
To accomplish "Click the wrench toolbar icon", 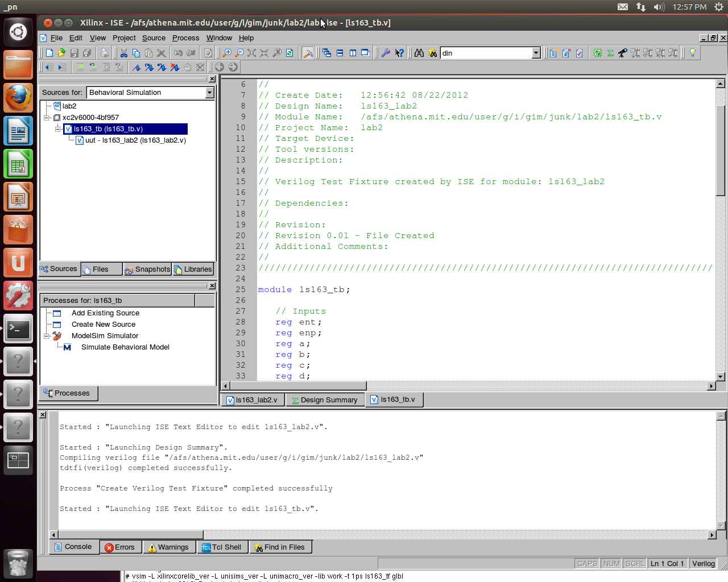I will (x=386, y=53).
